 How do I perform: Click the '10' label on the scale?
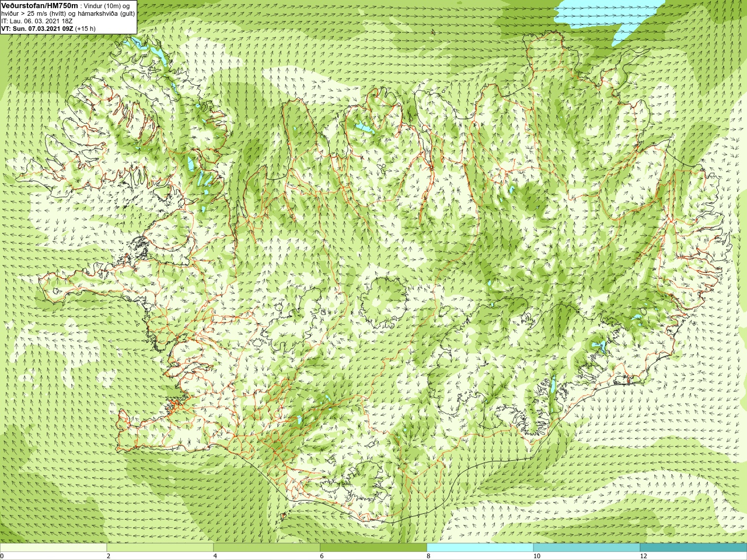[536, 556]
